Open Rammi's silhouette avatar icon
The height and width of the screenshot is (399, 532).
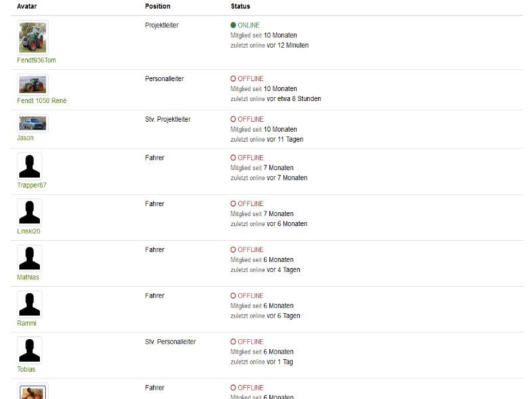click(29, 305)
